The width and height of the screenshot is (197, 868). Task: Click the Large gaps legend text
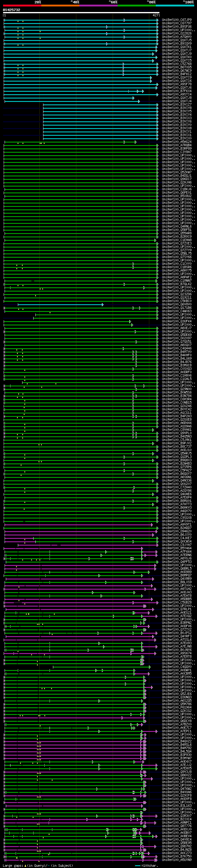tap(38, 865)
